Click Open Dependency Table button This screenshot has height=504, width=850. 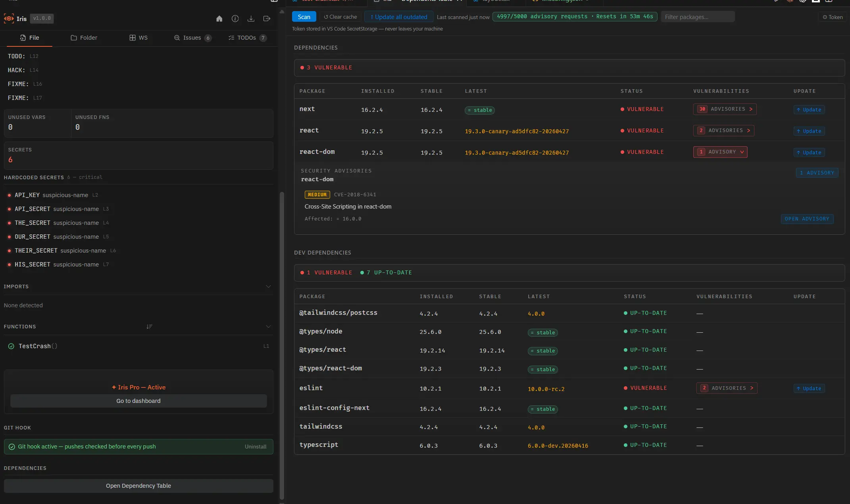tap(138, 486)
